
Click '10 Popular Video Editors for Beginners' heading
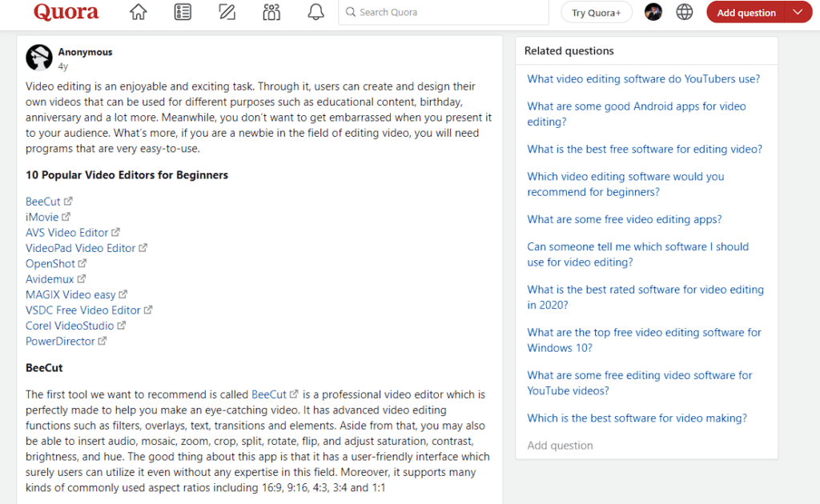[x=127, y=175]
